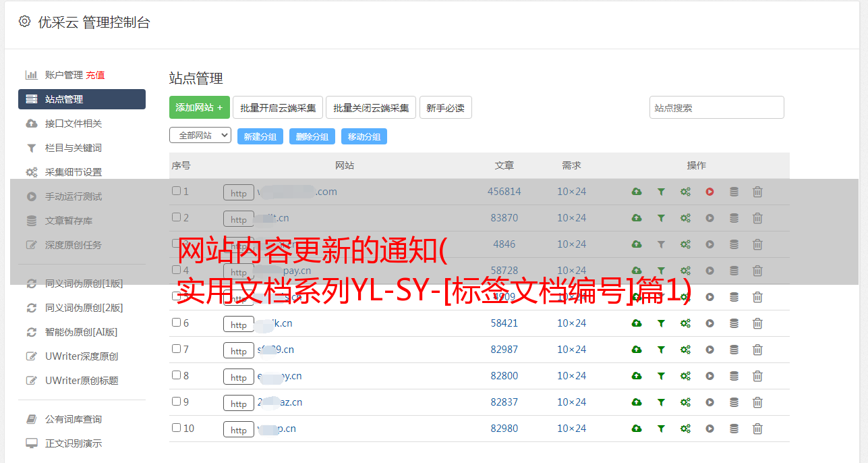
Task: Click the gears icon for site 58421
Action: tap(685, 323)
